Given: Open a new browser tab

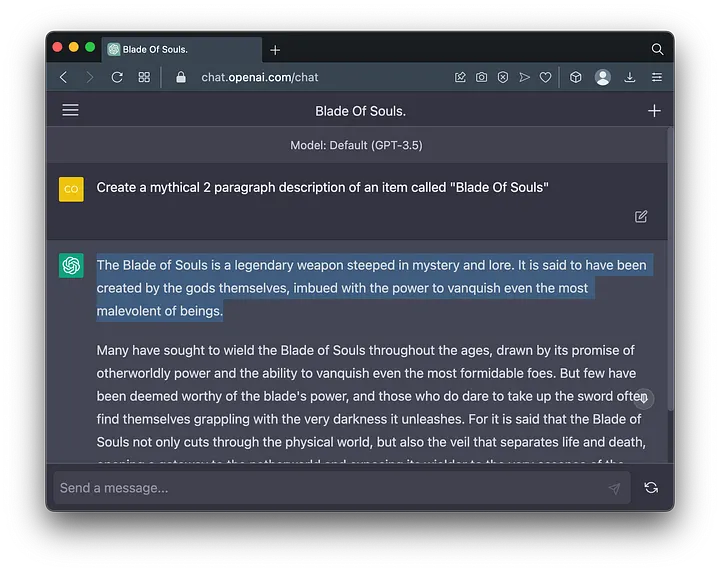Looking at the screenshot, I should click(275, 50).
